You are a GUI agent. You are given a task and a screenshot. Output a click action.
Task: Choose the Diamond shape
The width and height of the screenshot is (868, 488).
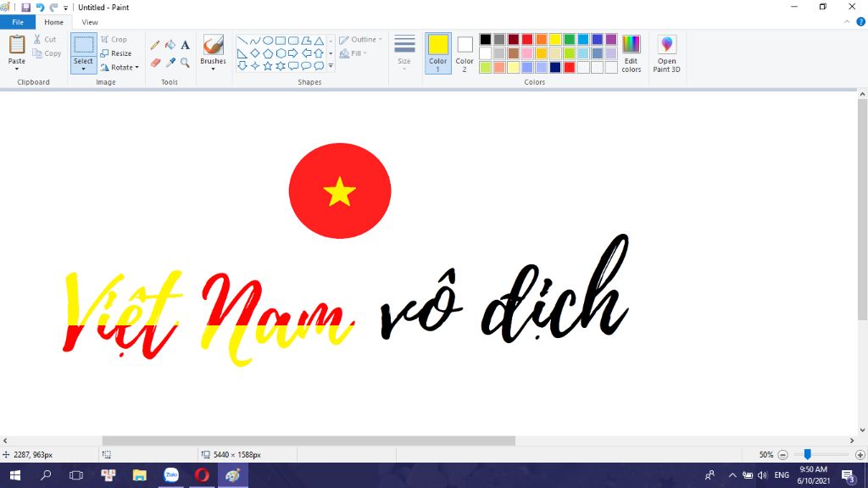(255, 53)
